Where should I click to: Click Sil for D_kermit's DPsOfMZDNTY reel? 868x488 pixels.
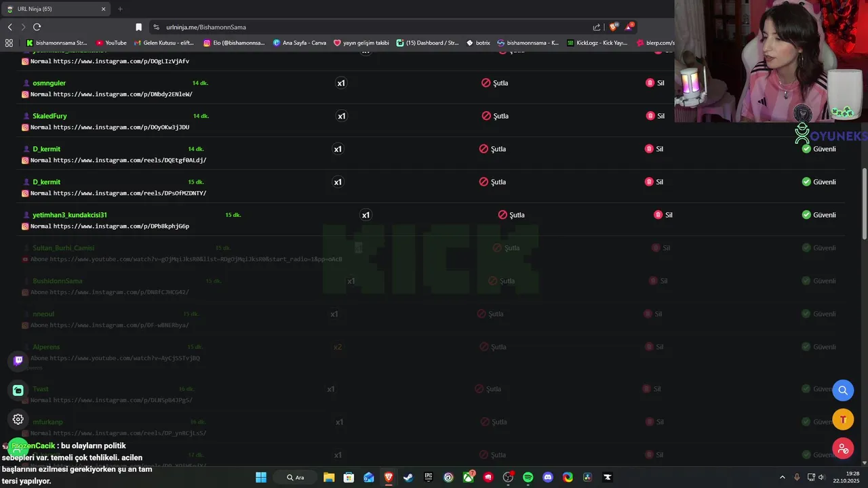(x=654, y=182)
